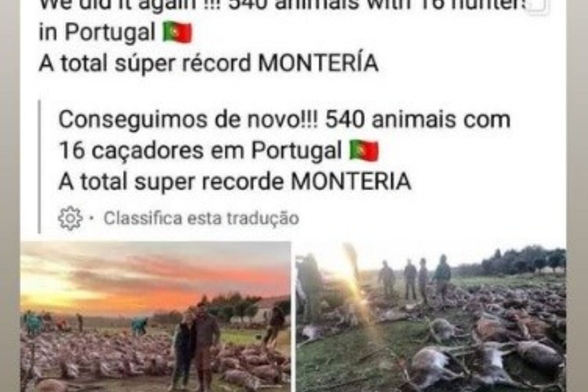
Task: Open the sunset hunting photo on the left
Action: (x=156, y=317)
